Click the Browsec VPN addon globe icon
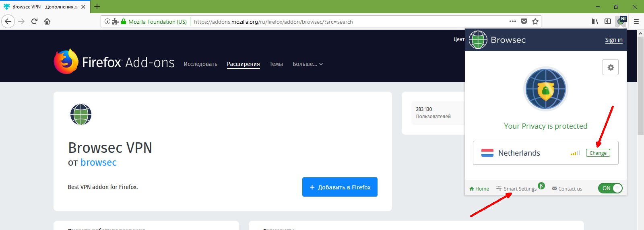 click(81, 114)
